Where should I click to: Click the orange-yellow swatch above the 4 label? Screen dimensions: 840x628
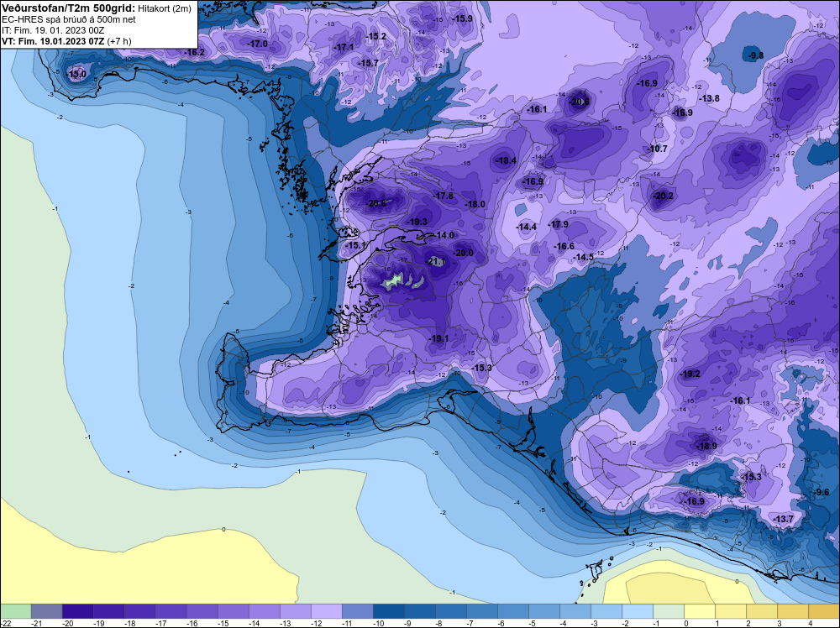pos(824,611)
